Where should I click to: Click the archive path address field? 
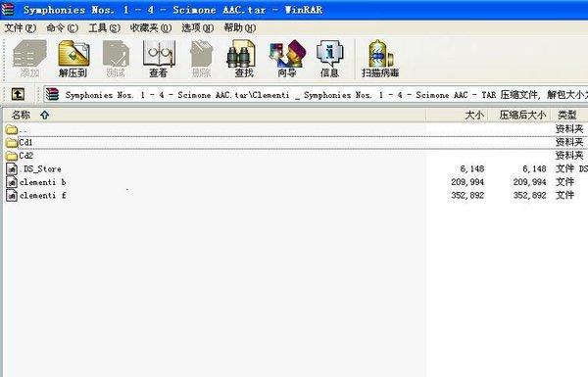pyautogui.click(x=316, y=94)
